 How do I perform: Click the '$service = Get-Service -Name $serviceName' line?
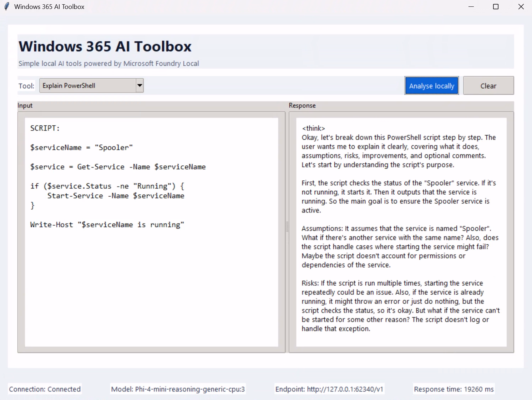pos(118,167)
